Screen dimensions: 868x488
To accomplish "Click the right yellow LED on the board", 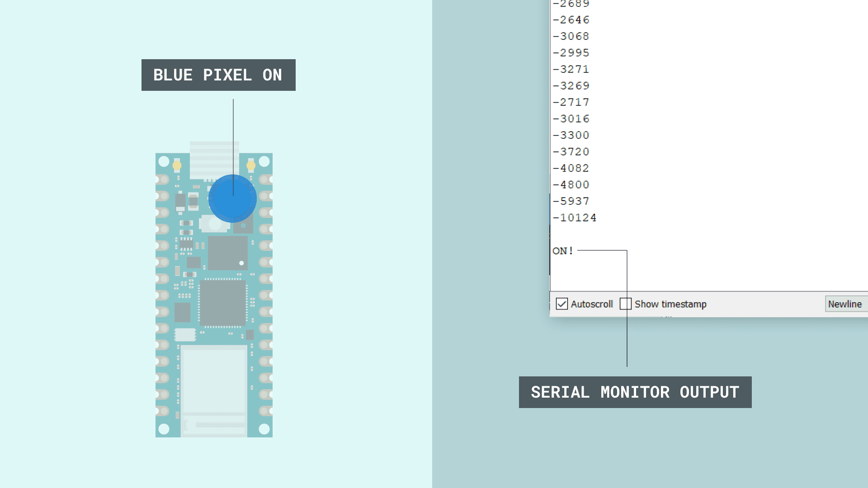I will 251,166.
